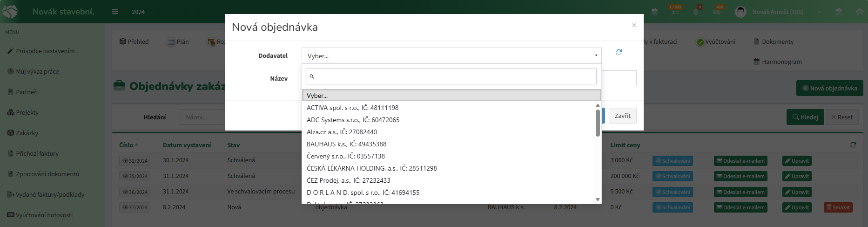Open the Dodavatel Vyber... dropdown

(x=451, y=55)
